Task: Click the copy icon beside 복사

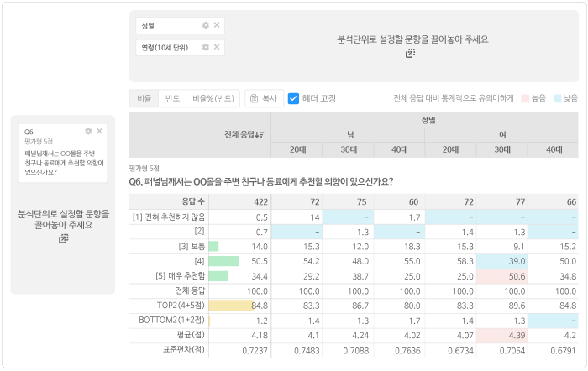Action: [x=254, y=98]
